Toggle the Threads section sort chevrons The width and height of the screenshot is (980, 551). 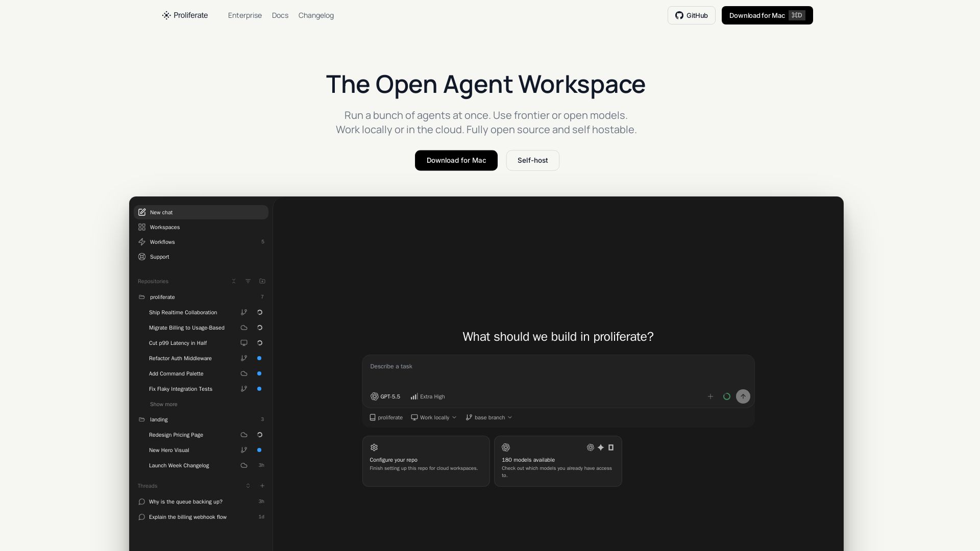coord(248,486)
